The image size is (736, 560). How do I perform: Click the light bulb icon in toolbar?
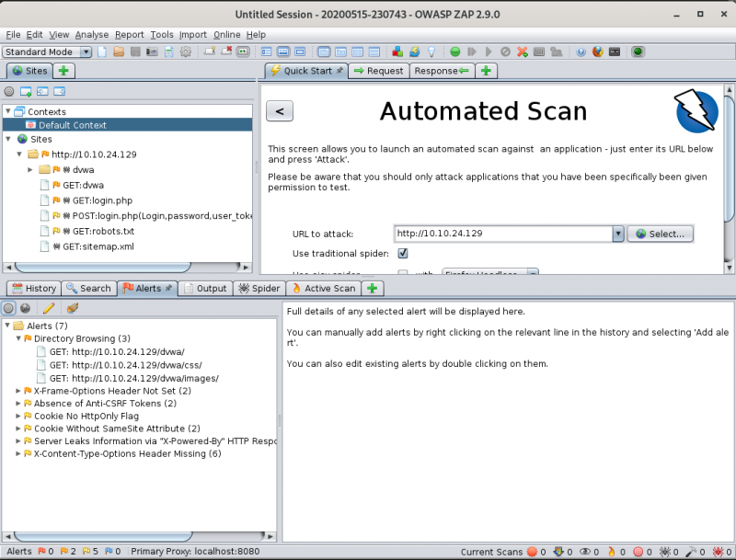click(x=430, y=52)
